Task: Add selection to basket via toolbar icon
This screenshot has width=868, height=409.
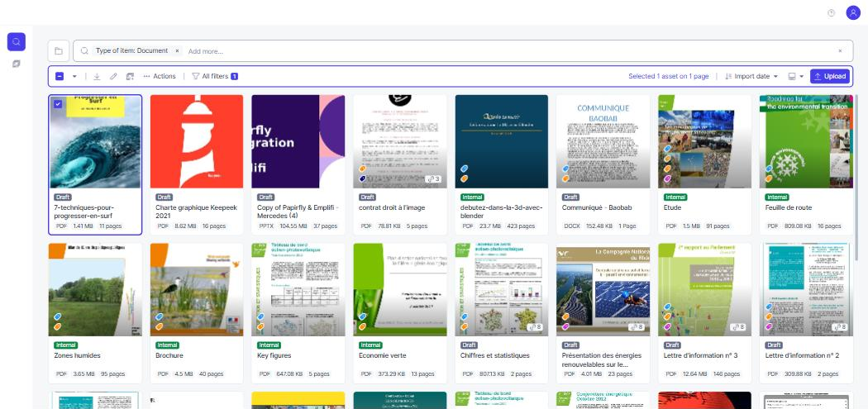Action: 130,76
